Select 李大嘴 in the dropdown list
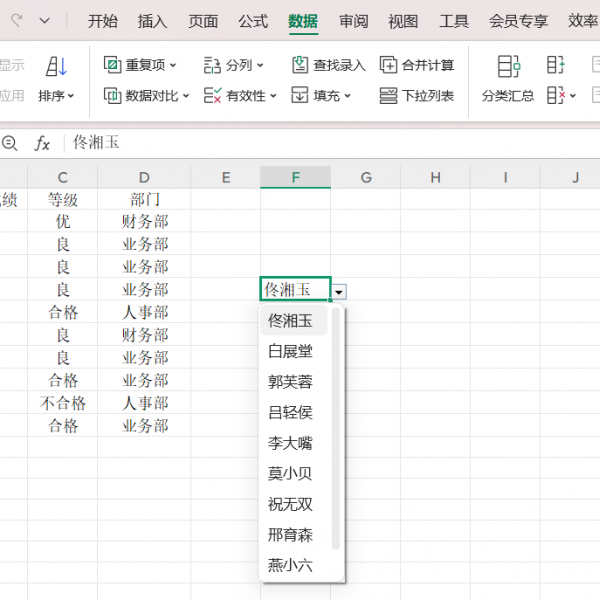 coord(290,443)
